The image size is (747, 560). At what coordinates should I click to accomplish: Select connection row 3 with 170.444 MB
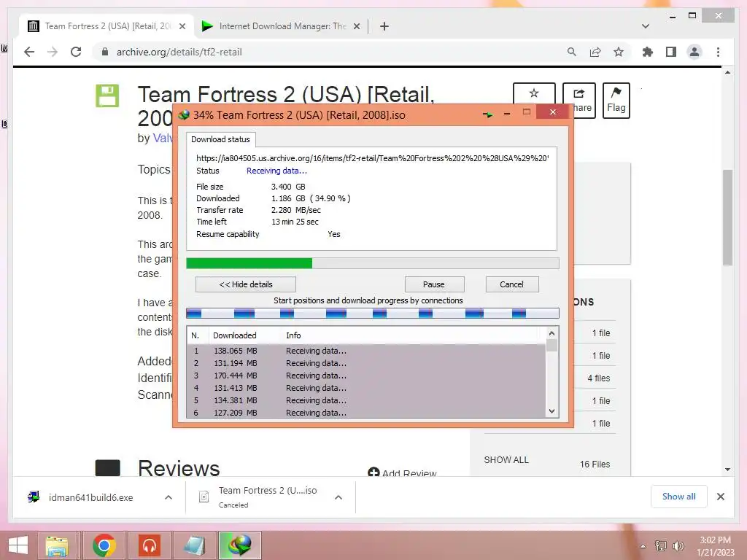[x=366, y=376]
